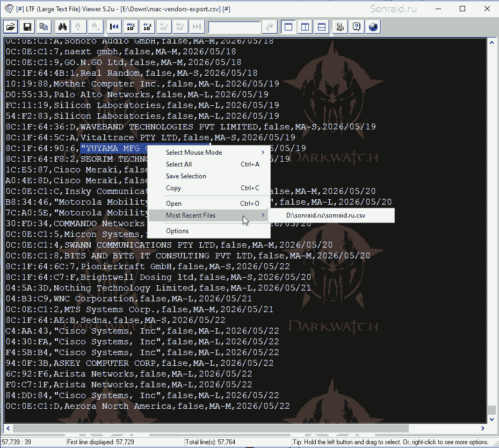
Task: Click the Arista Networks 6C:92:F6 line
Action: 128,374
